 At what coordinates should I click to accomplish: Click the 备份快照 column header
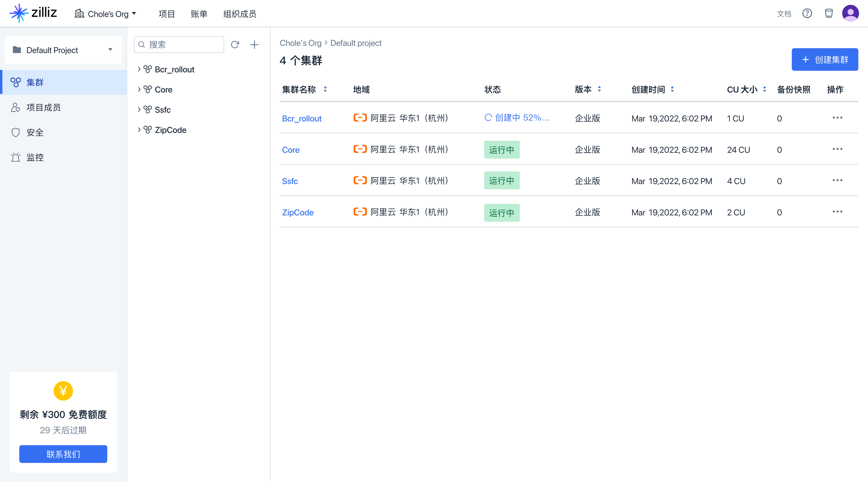[794, 89]
